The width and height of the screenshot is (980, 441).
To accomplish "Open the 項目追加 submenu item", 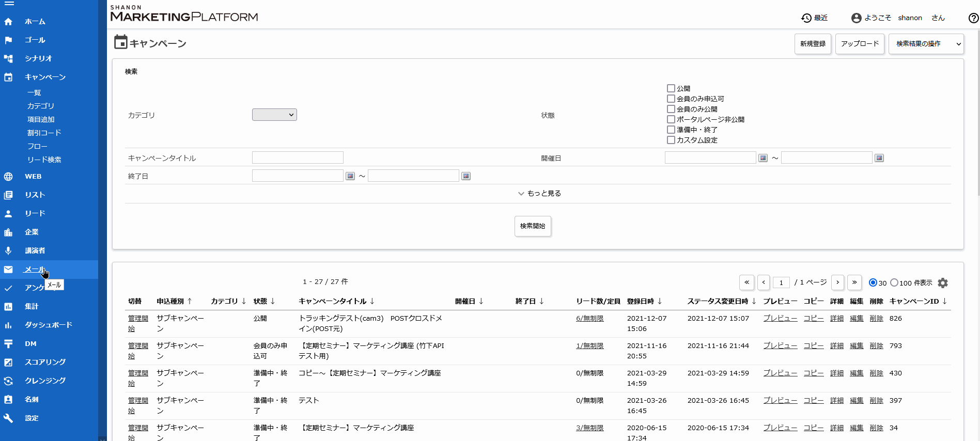I will pyautogui.click(x=41, y=119).
